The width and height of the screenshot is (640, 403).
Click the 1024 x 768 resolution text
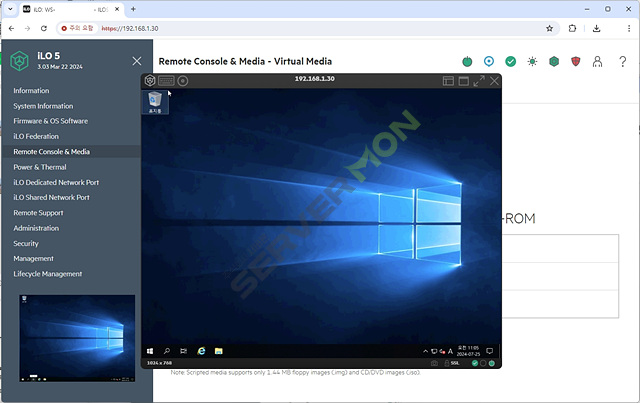click(x=159, y=363)
